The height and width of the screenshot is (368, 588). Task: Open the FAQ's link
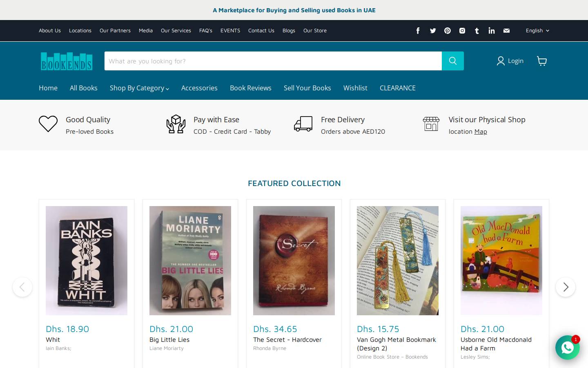206,31
